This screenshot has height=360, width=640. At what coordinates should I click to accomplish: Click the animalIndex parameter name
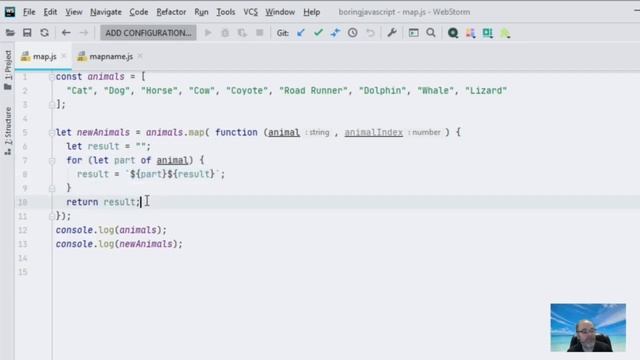coord(373,132)
